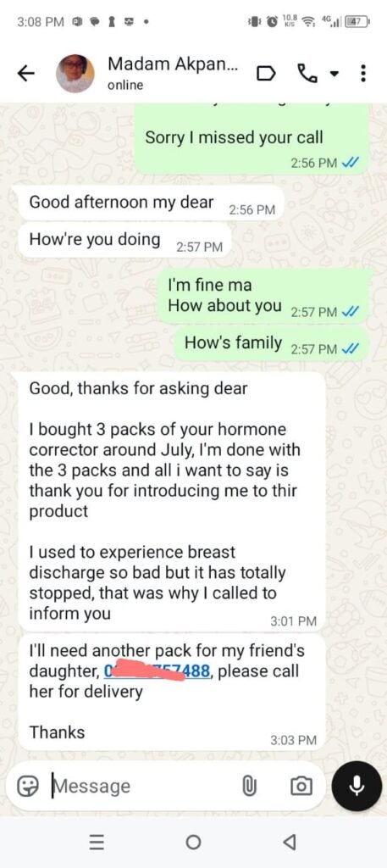The width and height of the screenshot is (387, 868).
Task: Tap the 'Good afternoon my dear' message
Action: tap(151, 203)
